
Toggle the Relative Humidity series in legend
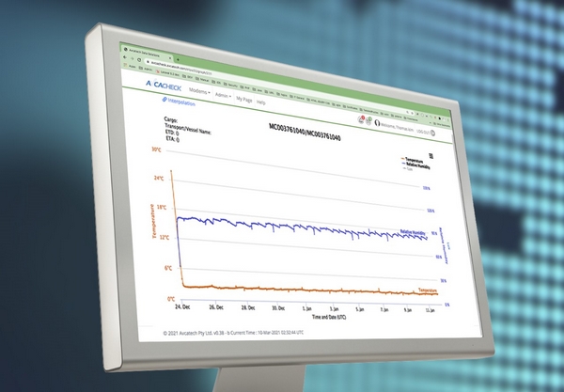pyautogui.click(x=415, y=165)
